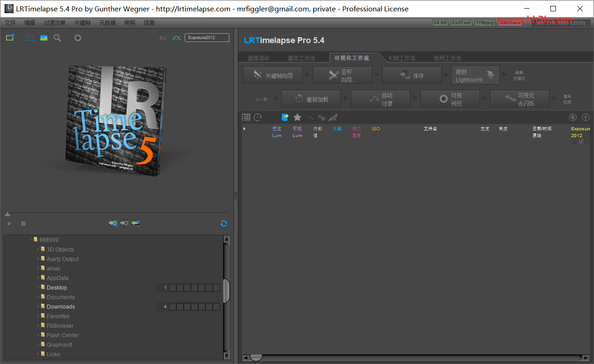Image resolution: width=594 pixels, height=364 pixels.
Task: Select the Flash Center folder
Action: [x=62, y=335]
